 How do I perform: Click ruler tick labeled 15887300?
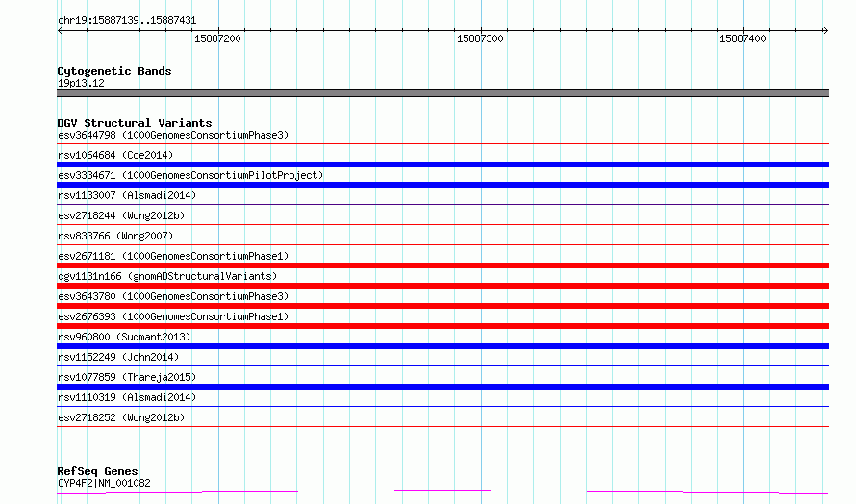(x=480, y=38)
